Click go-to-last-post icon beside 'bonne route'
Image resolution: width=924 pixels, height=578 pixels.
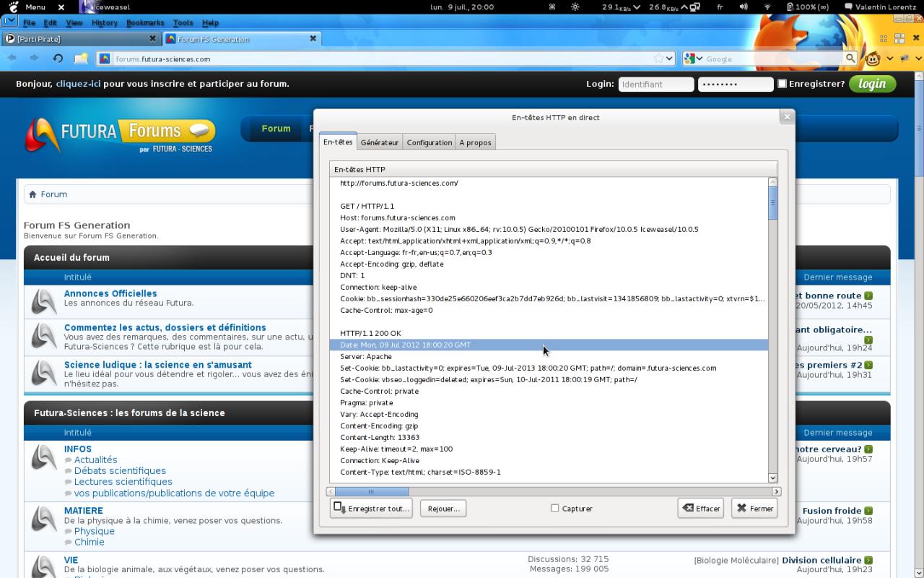pyautogui.click(x=868, y=296)
